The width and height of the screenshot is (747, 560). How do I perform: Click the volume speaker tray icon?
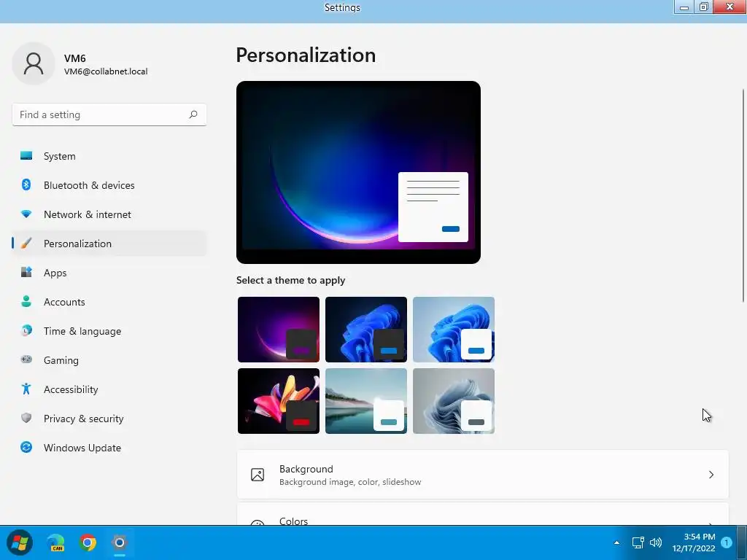[656, 542]
